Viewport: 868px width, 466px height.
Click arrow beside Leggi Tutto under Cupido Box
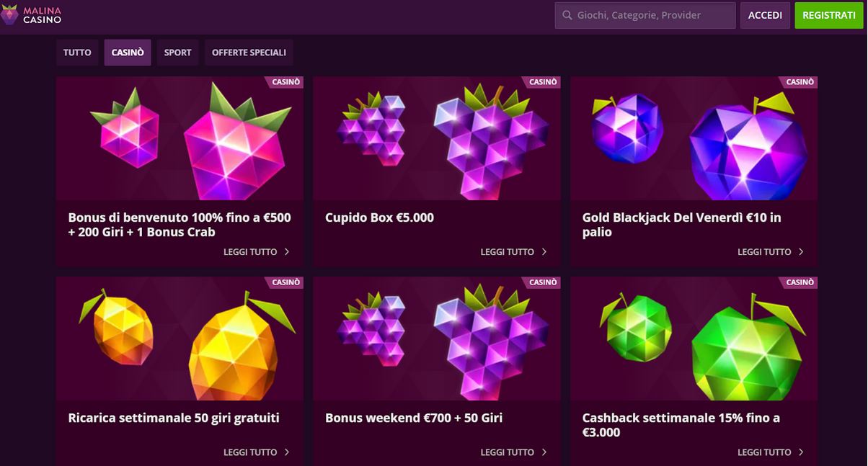pos(544,252)
